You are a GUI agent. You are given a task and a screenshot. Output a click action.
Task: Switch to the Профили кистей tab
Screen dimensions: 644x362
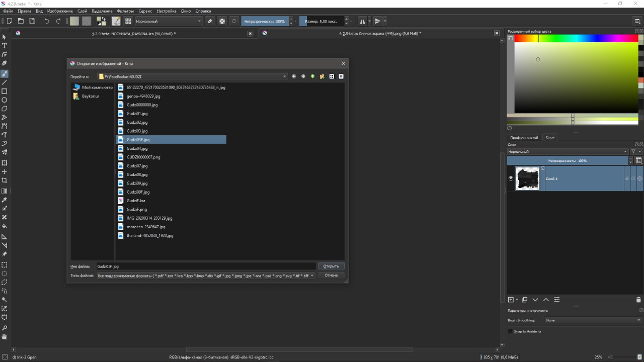(x=524, y=137)
